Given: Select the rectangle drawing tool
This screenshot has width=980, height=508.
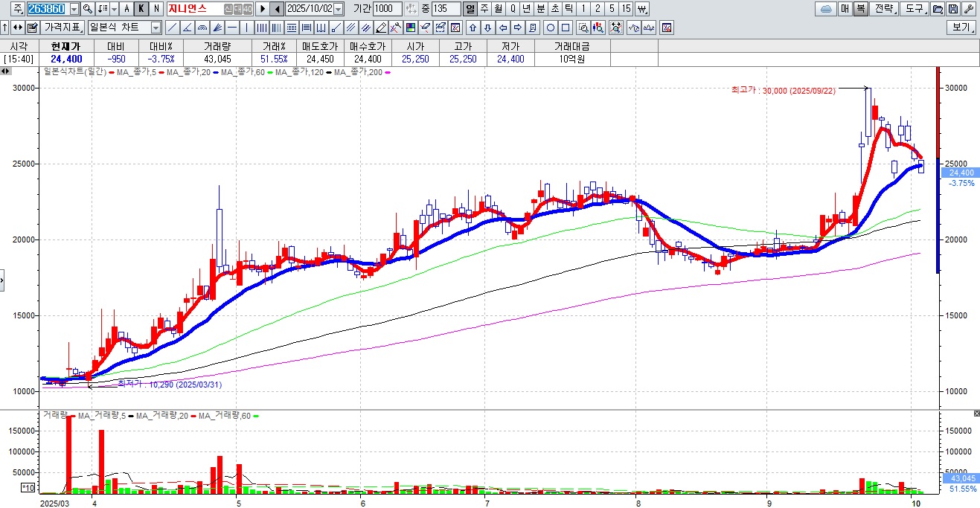Looking at the screenshot, I should click(x=566, y=28).
